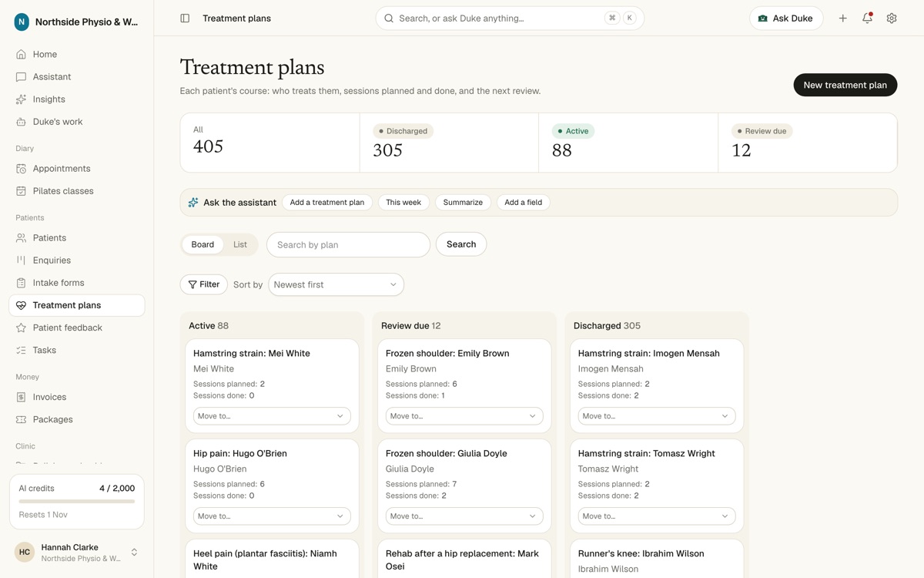
Task: Open Runner's knee: Ibrahim Wilson card
Action: (x=657, y=560)
